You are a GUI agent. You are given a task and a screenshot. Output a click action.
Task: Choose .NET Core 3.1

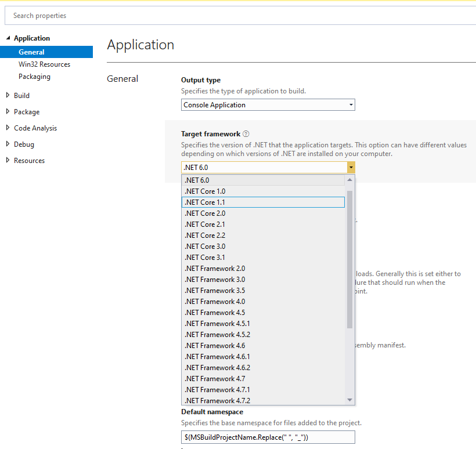(263, 258)
